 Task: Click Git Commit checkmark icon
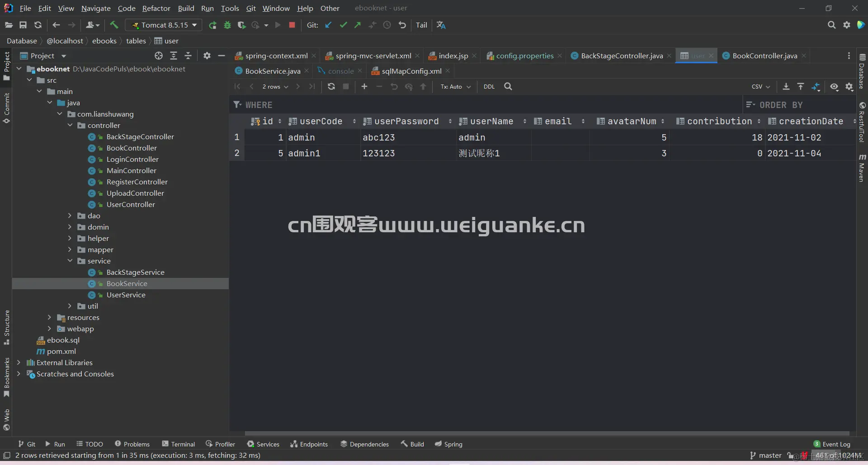pyautogui.click(x=344, y=25)
